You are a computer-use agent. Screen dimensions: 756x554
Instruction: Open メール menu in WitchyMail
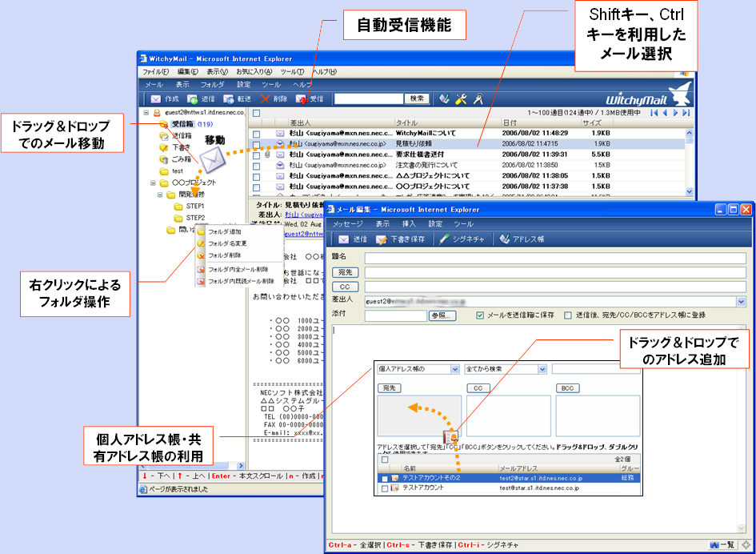point(154,84)
